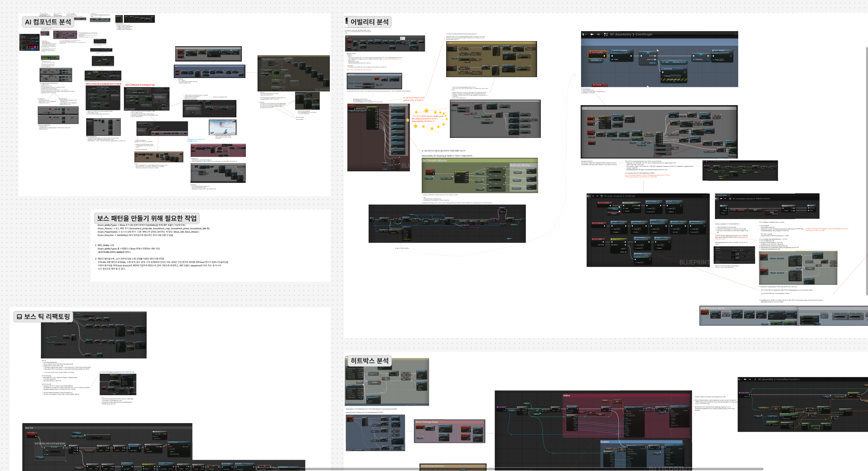Click the 보스 패턴을 만들기 위해 필요한 작업 heading

146,218
